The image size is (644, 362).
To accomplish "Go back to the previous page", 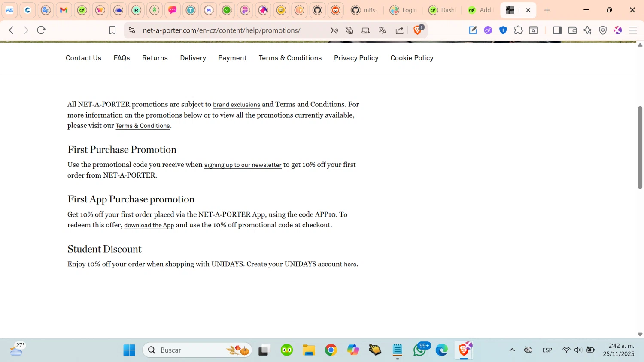I will (x=12, y=30).
